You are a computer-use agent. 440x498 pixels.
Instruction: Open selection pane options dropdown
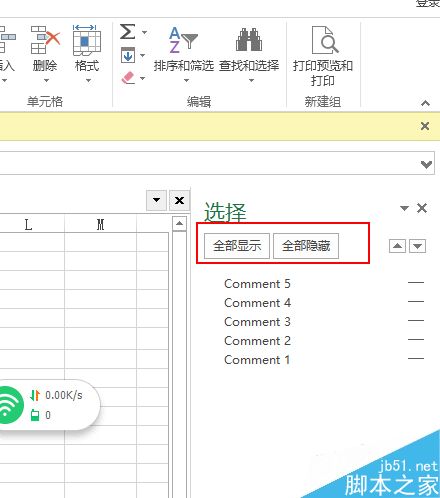click(x=404, y=208)
